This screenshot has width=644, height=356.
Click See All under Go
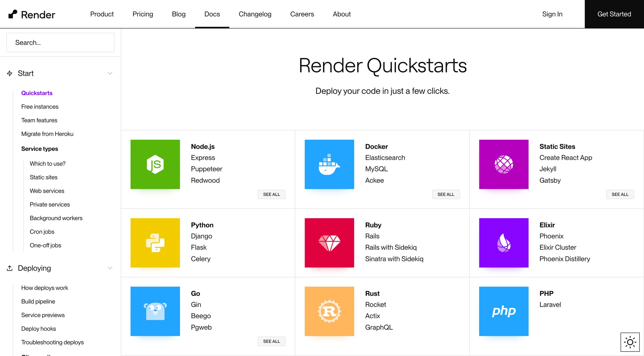click(x=272, y=341)
